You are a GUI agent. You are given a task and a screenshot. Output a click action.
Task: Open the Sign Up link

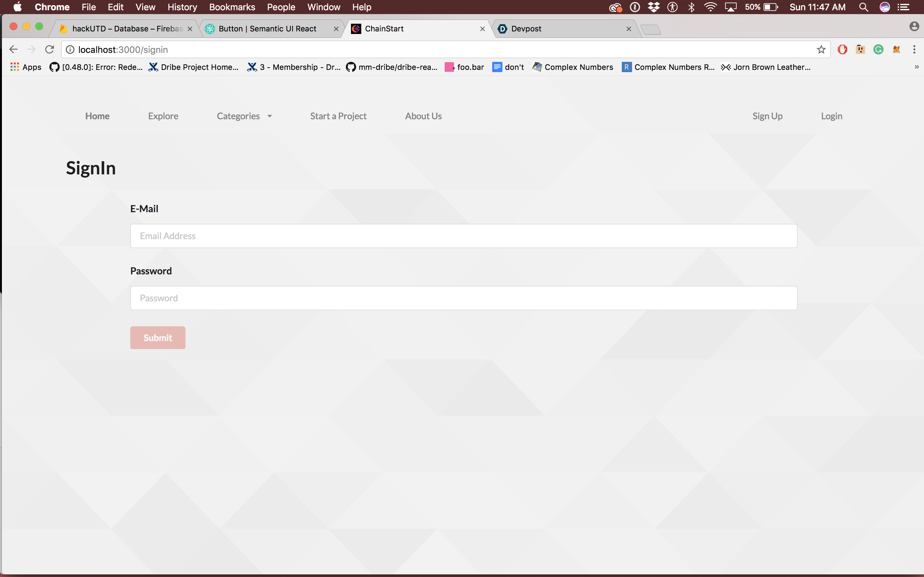click(767, 116)
